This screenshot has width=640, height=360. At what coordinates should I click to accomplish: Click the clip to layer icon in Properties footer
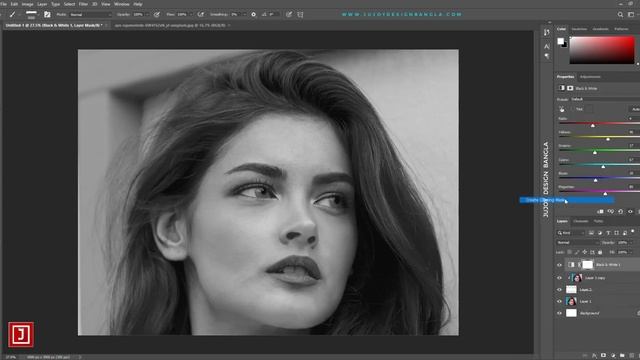tap(600, 211)
